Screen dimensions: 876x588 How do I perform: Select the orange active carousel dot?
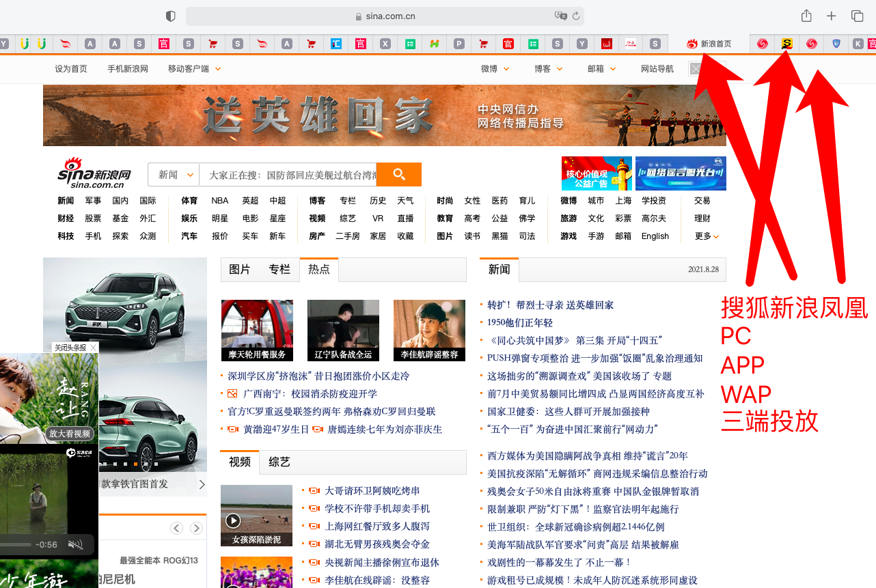coord(135,464)
